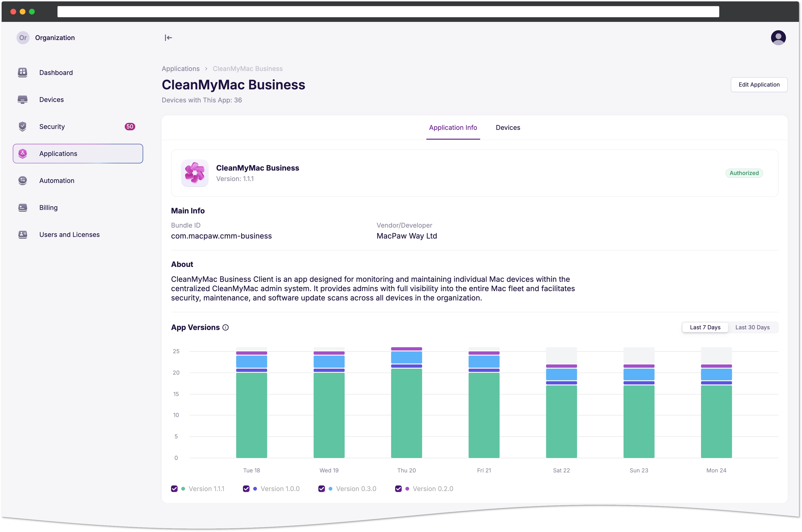Click the Mon 24 light-blue bar segment

tap(716, 374)
